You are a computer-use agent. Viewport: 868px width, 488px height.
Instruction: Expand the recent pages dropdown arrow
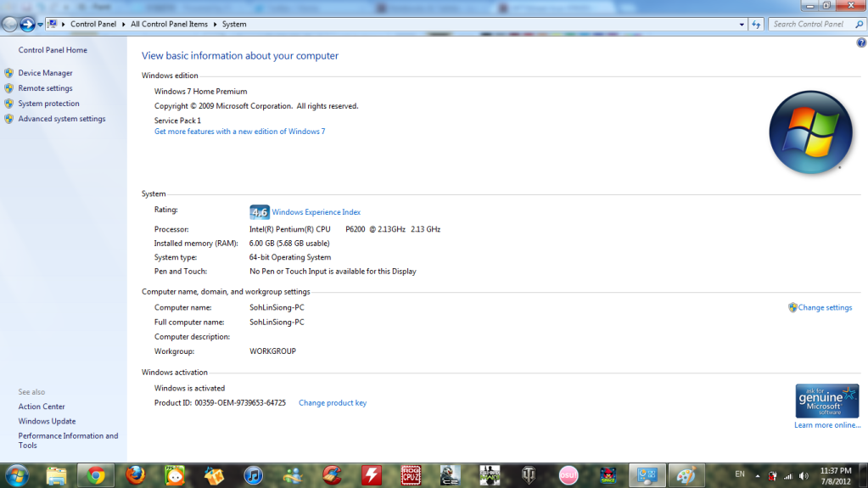point(40,25)
